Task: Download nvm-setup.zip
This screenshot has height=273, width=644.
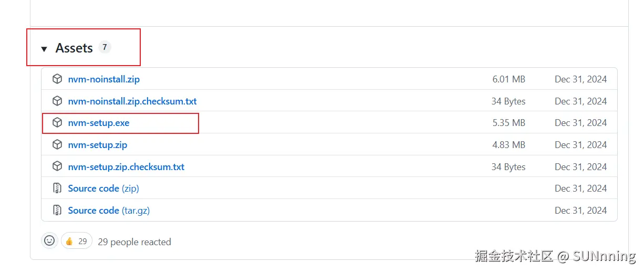Action: tap(98, 144)
